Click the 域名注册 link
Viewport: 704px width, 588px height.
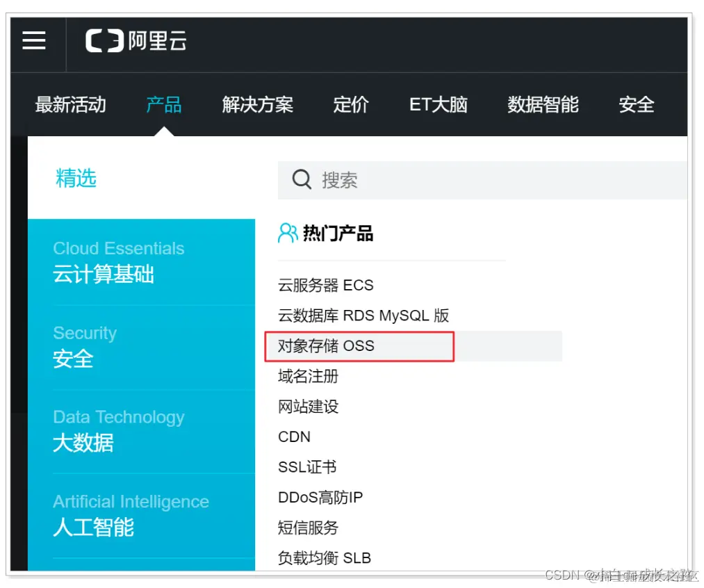307,376
